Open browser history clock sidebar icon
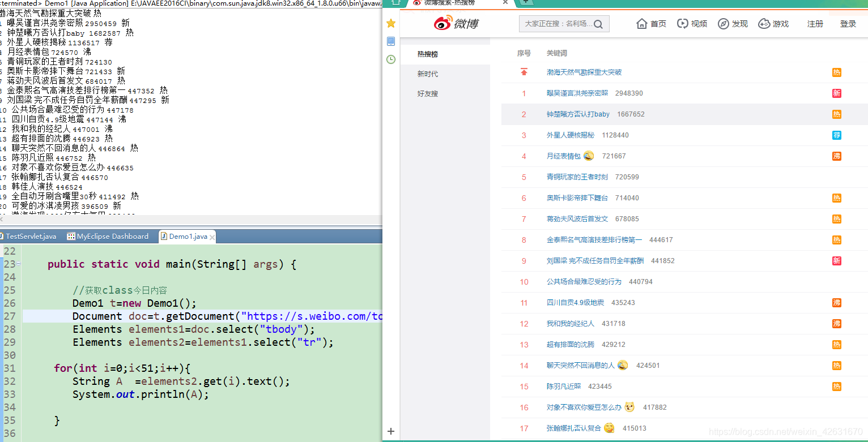868x442 pixels. tap(391, 59)
